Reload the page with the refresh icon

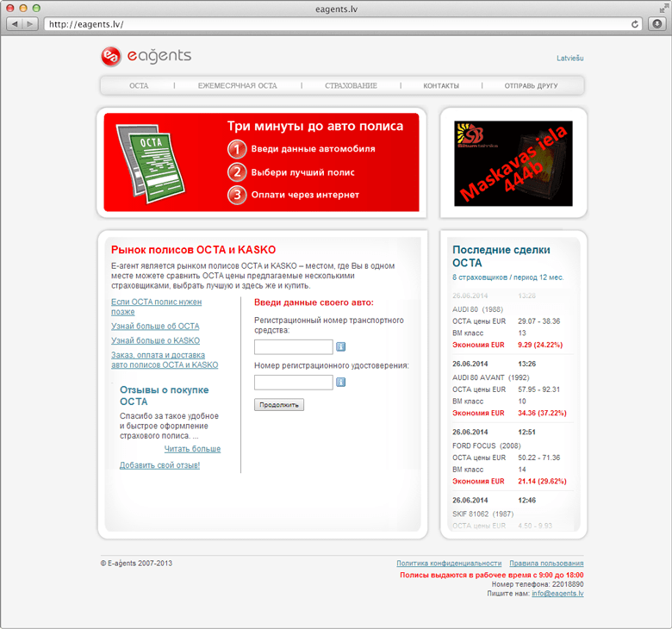tap(635, 24)
